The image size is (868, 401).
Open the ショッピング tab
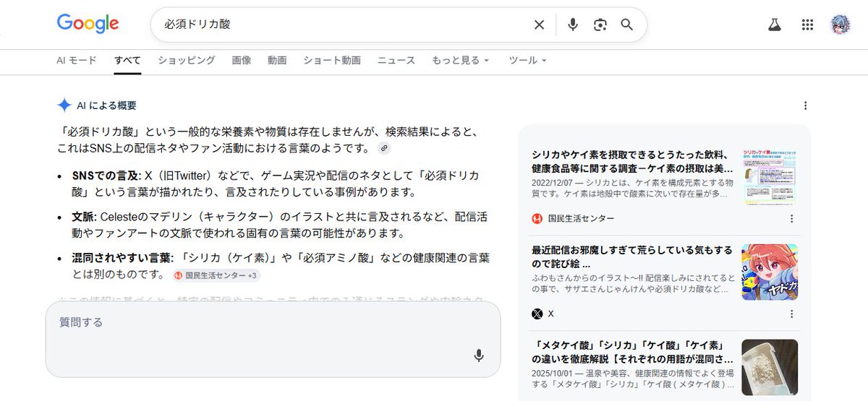click(187, 61)
